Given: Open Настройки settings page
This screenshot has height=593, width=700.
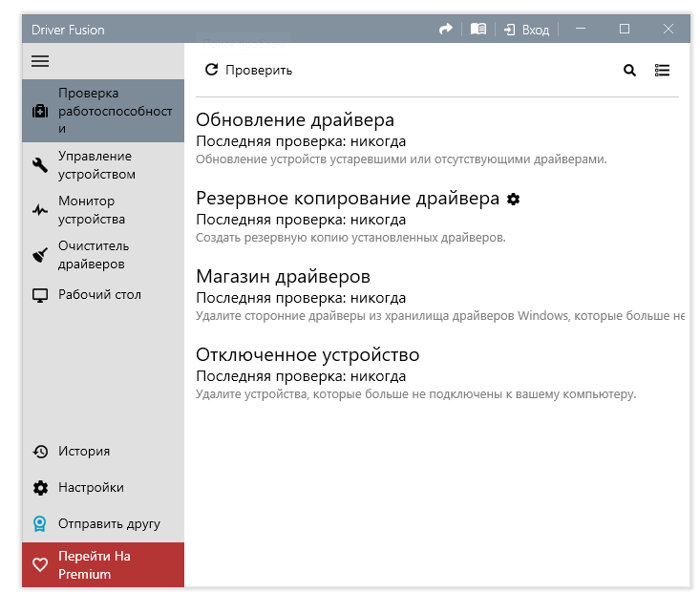Looking at the screenshot, I should coord(91,488).
